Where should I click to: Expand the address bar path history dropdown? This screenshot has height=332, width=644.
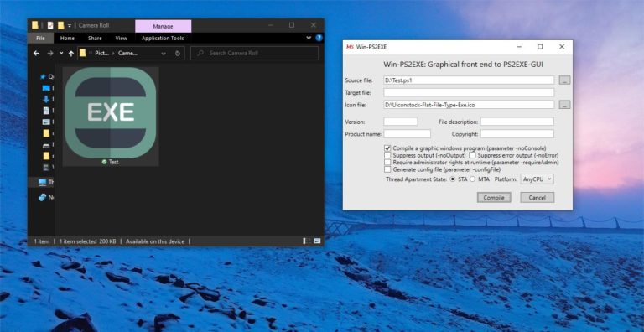164,54
